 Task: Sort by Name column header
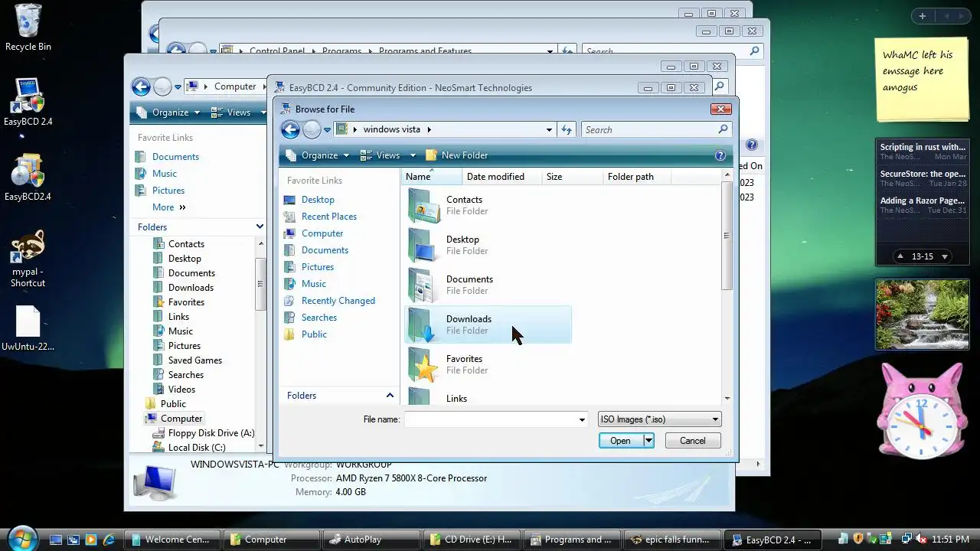432,177
